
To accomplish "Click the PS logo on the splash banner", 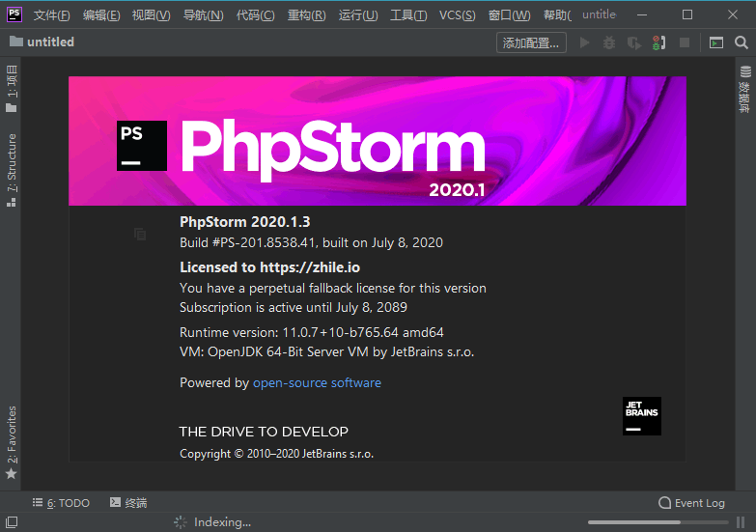I will click(x=142, y=146).
